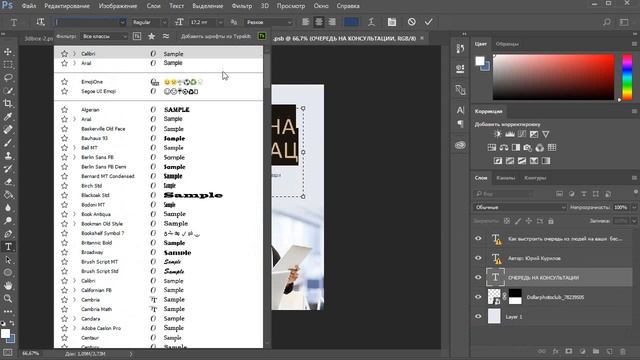Expand the Bell MT font family
The image size is (640, 360).
74,148
